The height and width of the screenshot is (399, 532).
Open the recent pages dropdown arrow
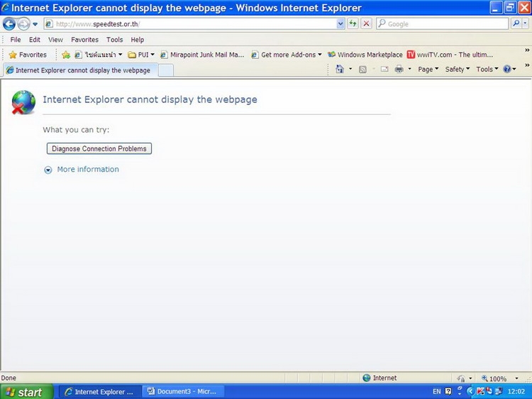pos(35,24)
